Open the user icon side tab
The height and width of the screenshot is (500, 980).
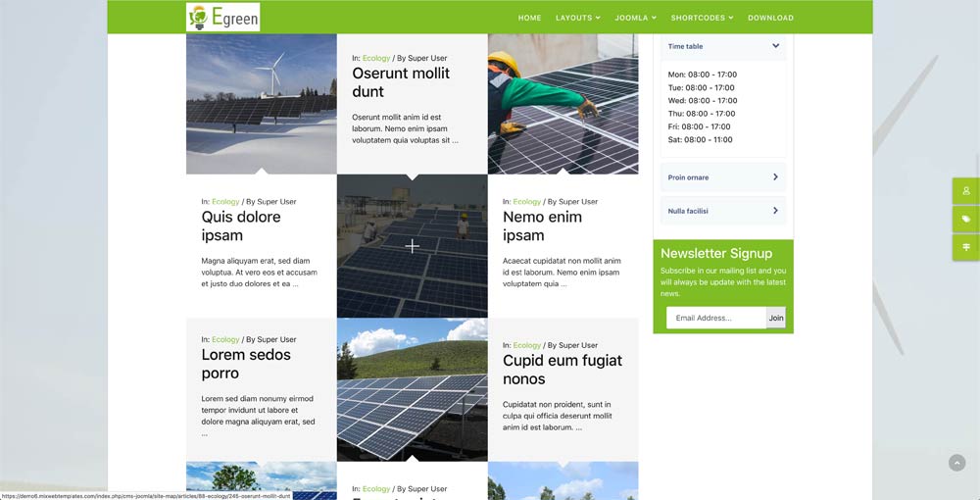pos(965,191)
